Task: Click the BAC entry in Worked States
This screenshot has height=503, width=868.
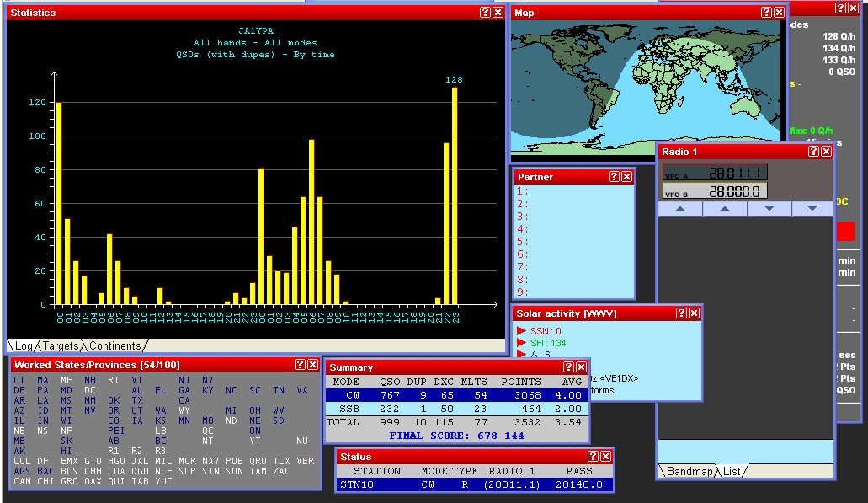Action: (x=46, y=472)
